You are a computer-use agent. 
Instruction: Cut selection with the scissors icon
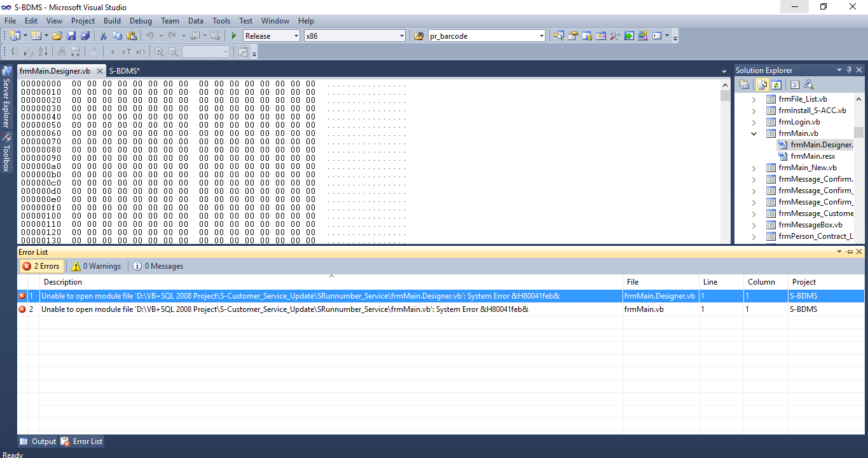(x=103, y=36)
